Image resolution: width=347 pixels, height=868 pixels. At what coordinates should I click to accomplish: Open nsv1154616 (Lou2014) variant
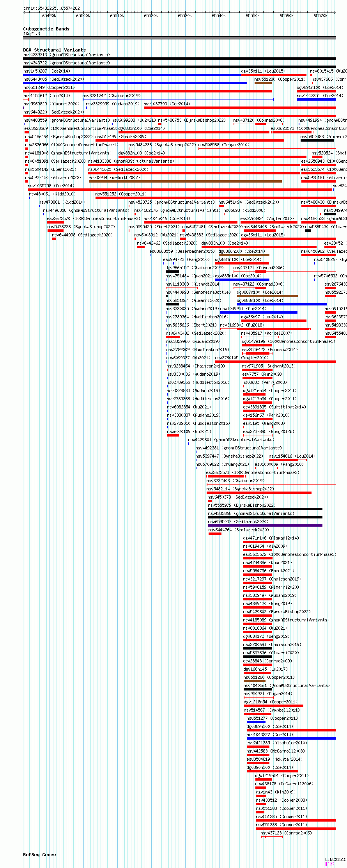292,456
